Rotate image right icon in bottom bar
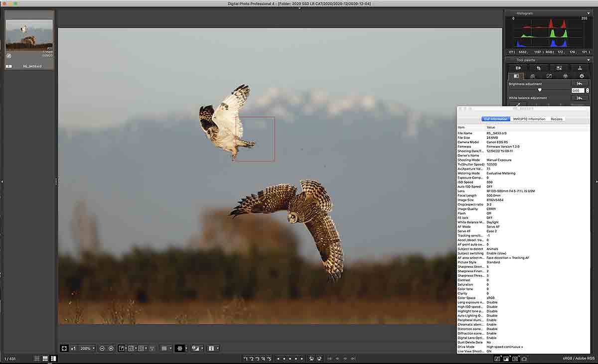 click(x=319, y=359)
